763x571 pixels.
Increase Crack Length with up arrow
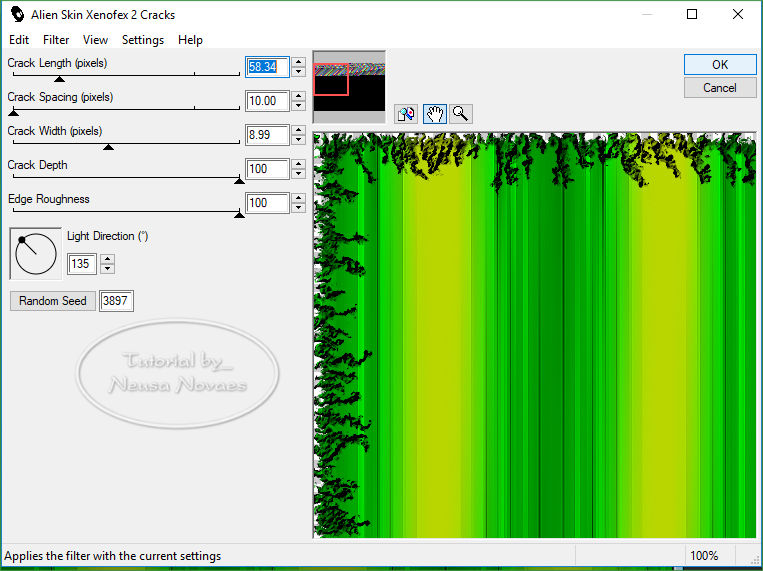pos(299,62)
